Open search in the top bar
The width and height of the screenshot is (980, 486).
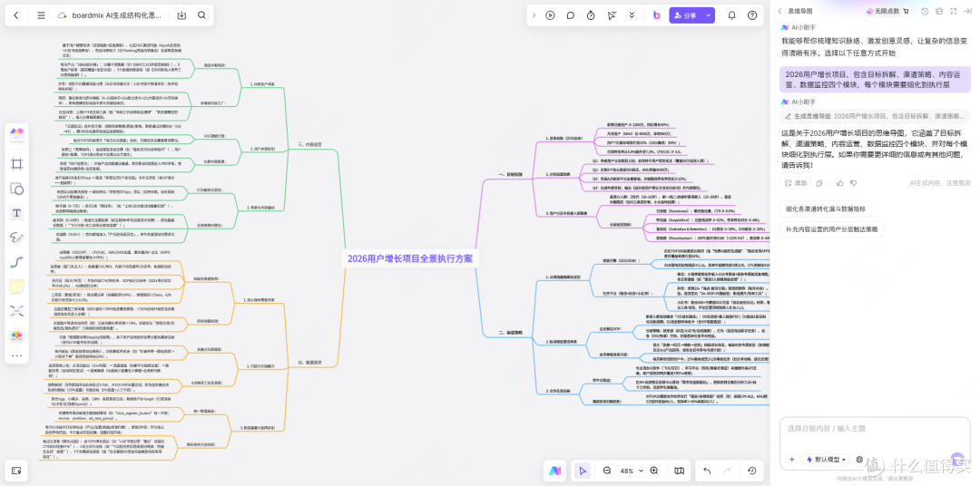tap(201, 15)
